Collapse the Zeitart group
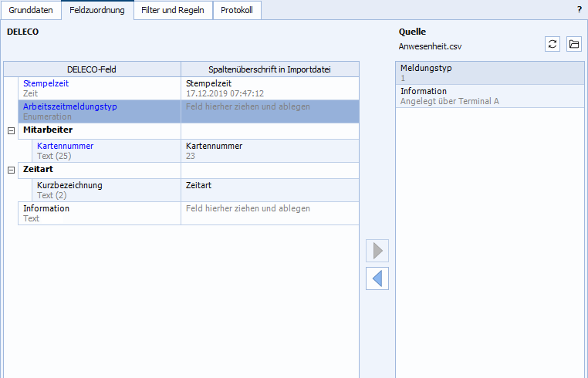Screen dimensions: 588x378 11,169
